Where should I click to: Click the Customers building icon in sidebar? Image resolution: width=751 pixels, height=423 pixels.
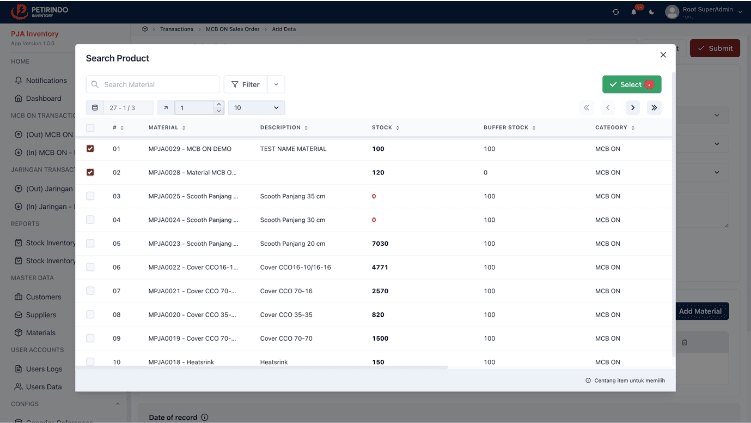(18, 297)
